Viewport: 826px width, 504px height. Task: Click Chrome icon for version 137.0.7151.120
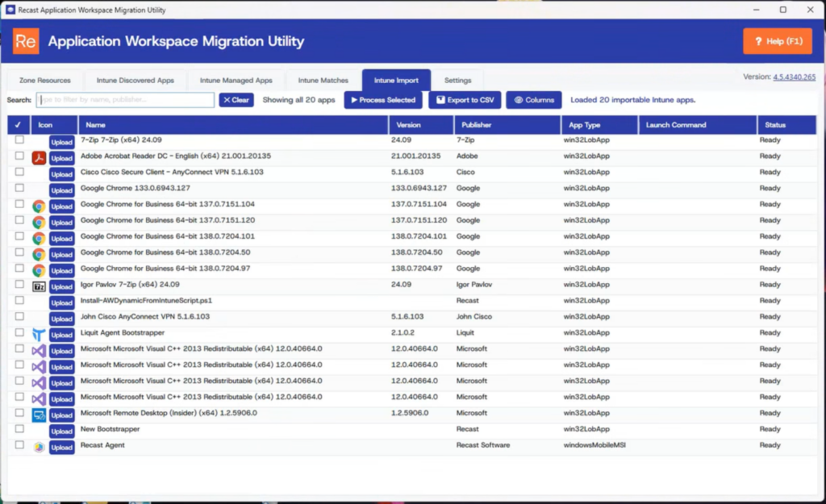click(x=39, y=222)
